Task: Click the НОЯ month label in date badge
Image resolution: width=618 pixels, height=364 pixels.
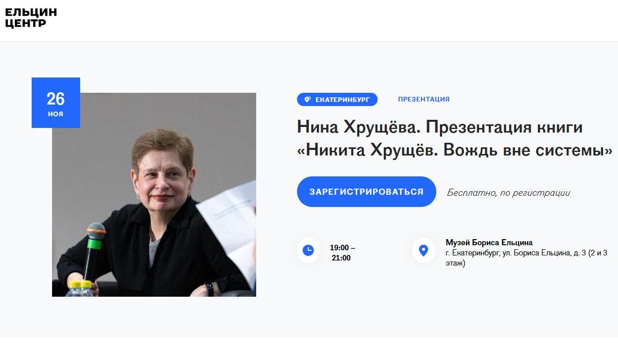Action: coord(56,114)
